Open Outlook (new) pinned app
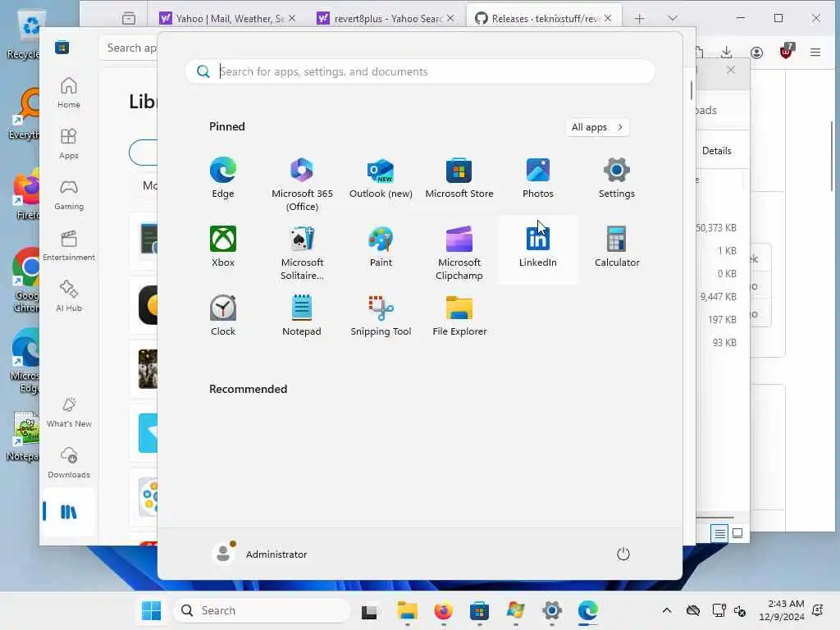The image size is (840, 630). (x=381, y=178)
